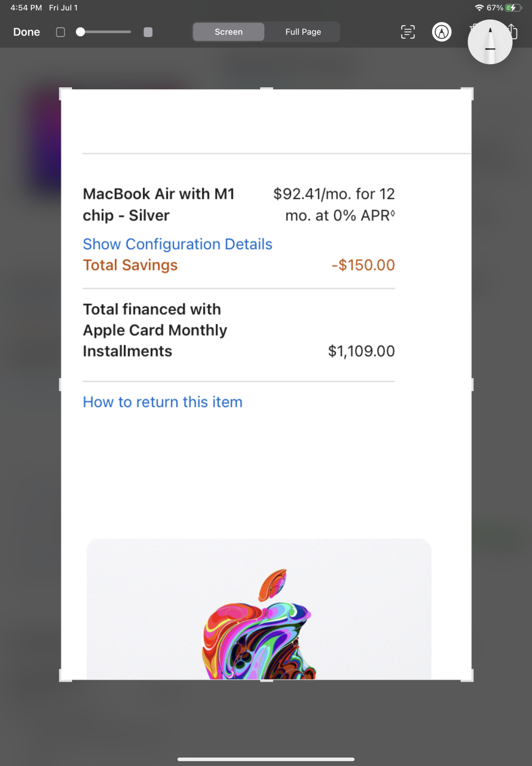Click the filled square maximum-opacity icon
This screenshot has width=532, height=766.
tap(148, 32)
